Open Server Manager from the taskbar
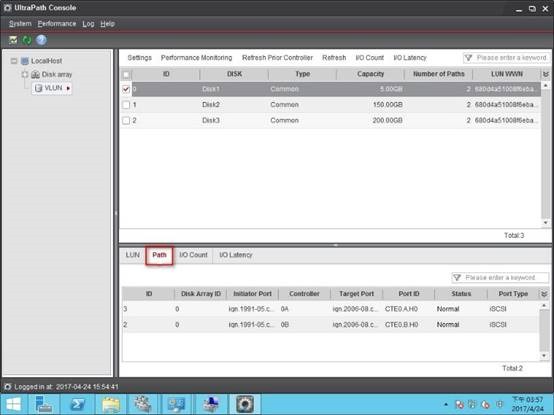The image size is (554, 415). (x=44, y=404)
